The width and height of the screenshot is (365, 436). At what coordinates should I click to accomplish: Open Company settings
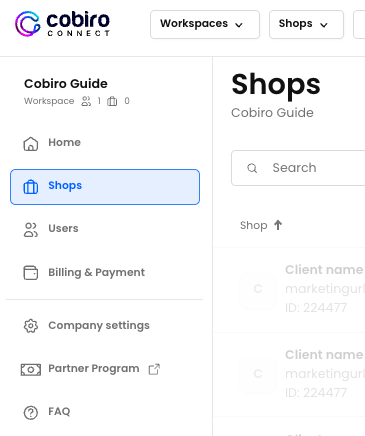99,325
